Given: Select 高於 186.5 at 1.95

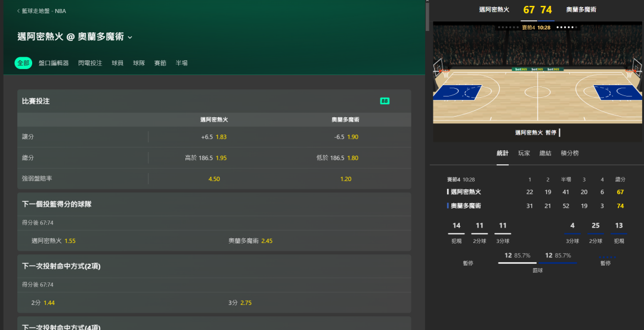Looking at the screenshot, I should [214, 158].
